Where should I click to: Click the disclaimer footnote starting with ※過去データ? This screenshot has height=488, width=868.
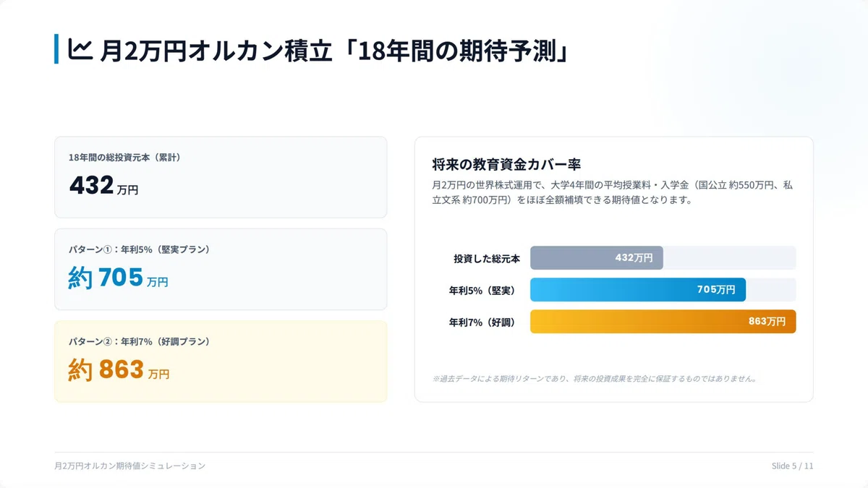tap(595, 378)
